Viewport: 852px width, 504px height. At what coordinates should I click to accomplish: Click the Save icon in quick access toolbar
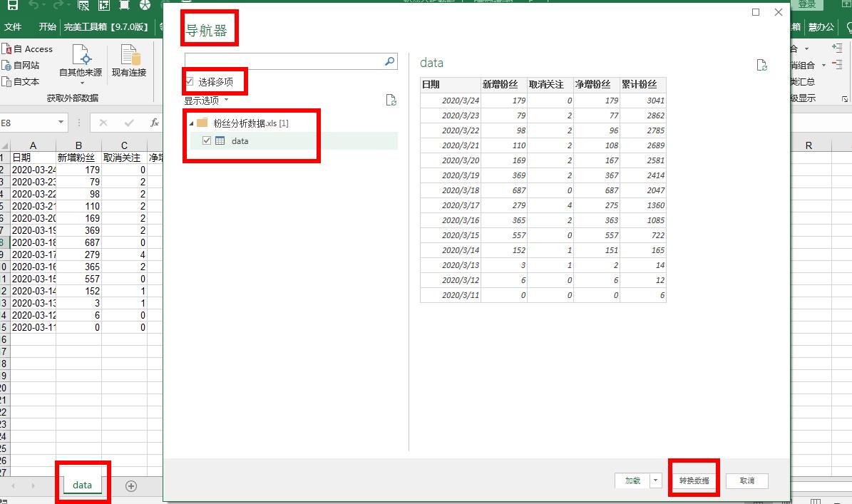click(12, 5)
